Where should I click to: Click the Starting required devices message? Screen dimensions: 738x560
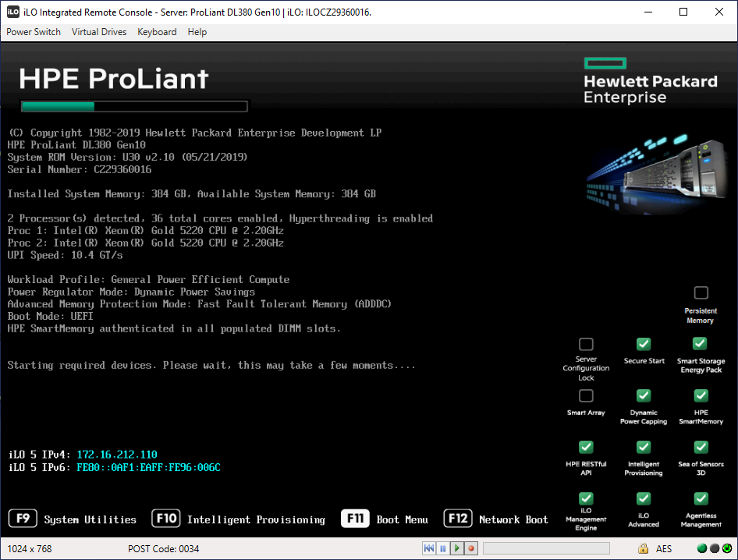tap(211, 365)
